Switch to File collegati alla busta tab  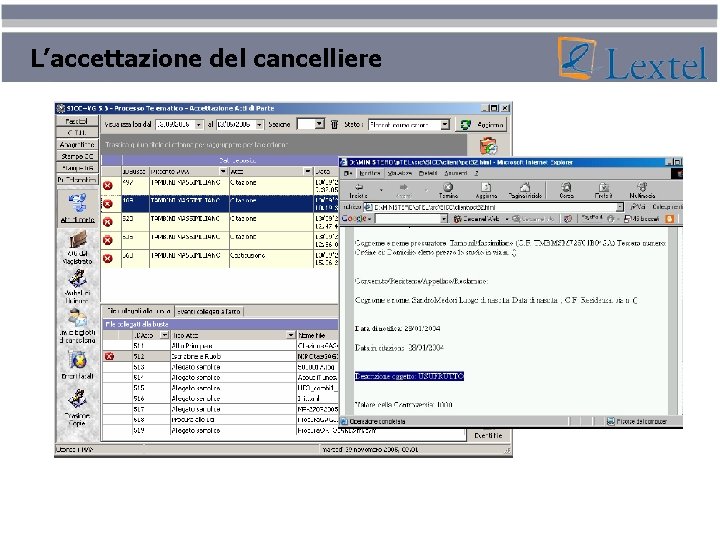pos(138,311)
